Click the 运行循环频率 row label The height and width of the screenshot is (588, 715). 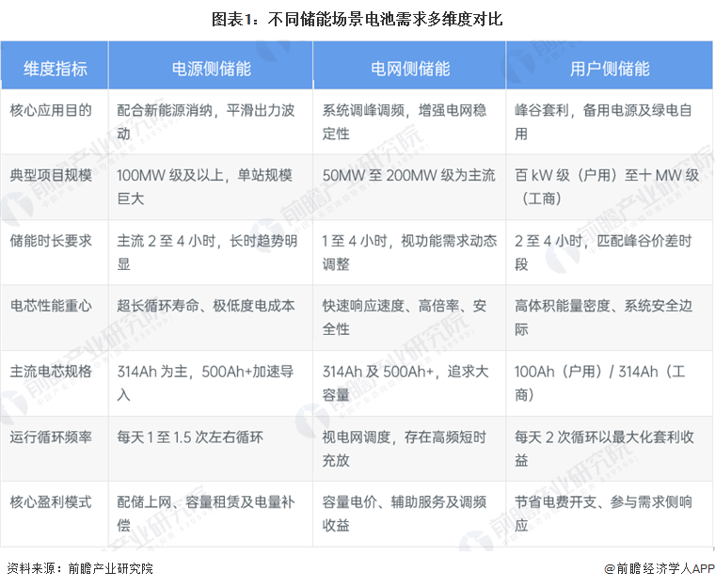click(51, 437)
